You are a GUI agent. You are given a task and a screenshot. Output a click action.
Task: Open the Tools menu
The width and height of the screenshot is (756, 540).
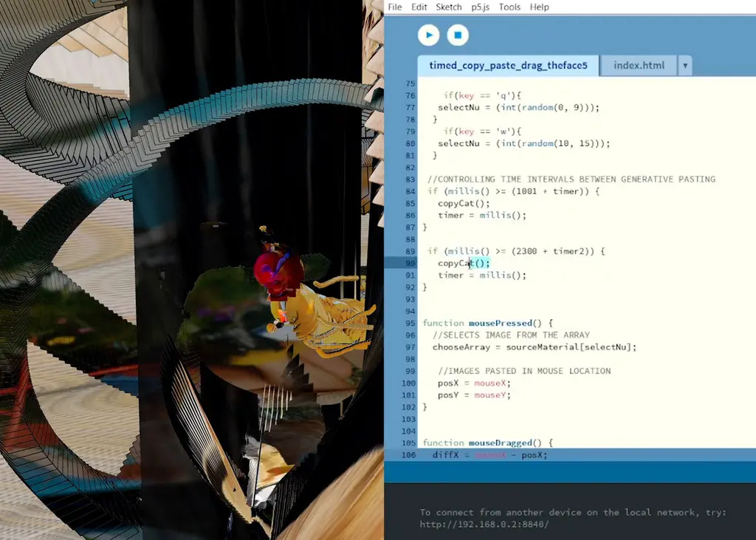coord(509,7)
